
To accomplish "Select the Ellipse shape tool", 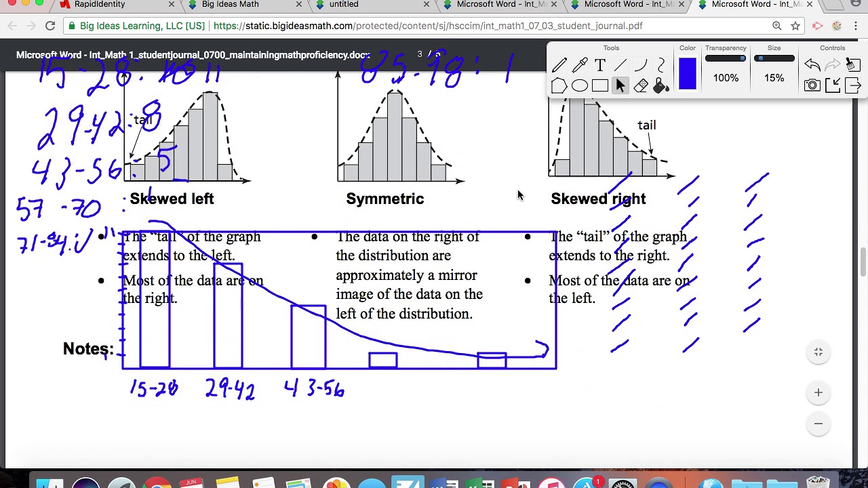I will (580, 86).
